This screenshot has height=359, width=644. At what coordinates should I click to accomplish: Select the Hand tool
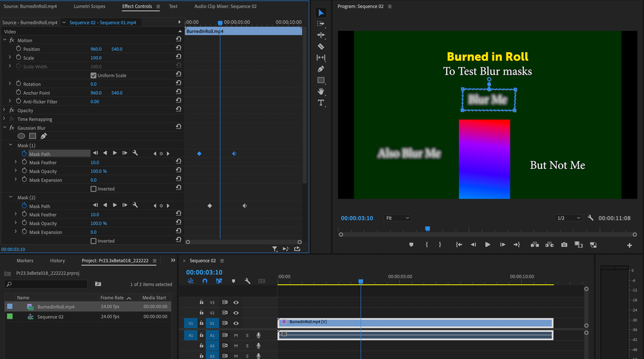(x=321, y=92)
